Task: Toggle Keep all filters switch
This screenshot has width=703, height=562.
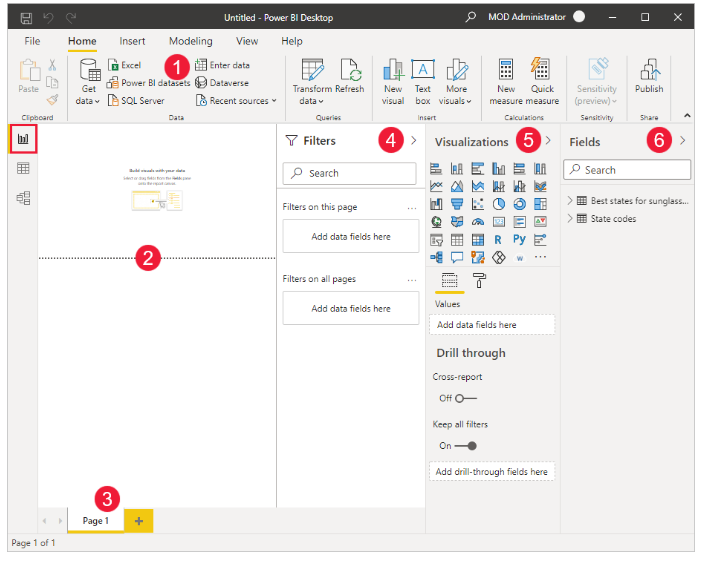Action: (x=465, y=446)
